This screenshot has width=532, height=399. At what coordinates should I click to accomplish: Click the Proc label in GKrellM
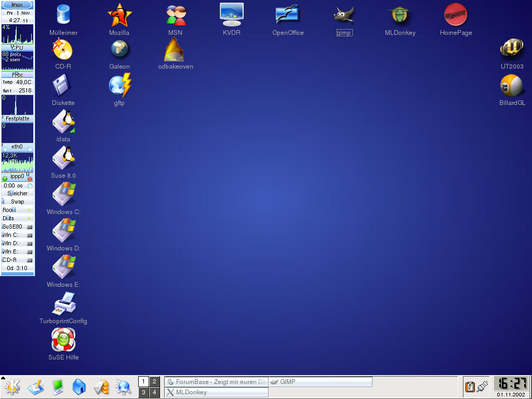point(17,75)
